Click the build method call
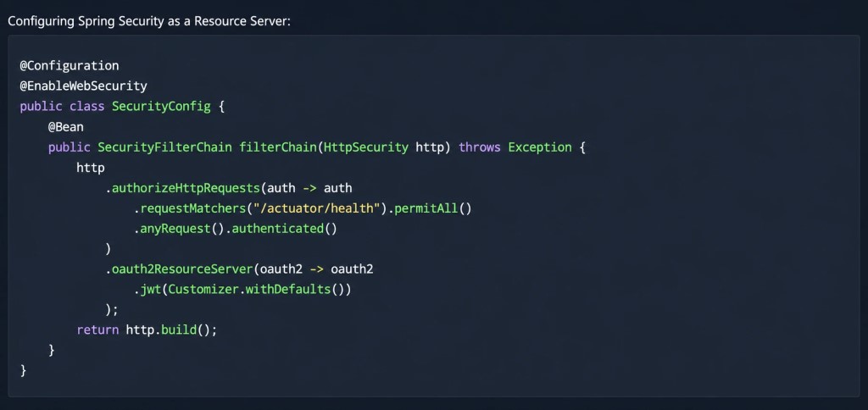The width and height of the screenshot is (868, 410). coord(179,330)
